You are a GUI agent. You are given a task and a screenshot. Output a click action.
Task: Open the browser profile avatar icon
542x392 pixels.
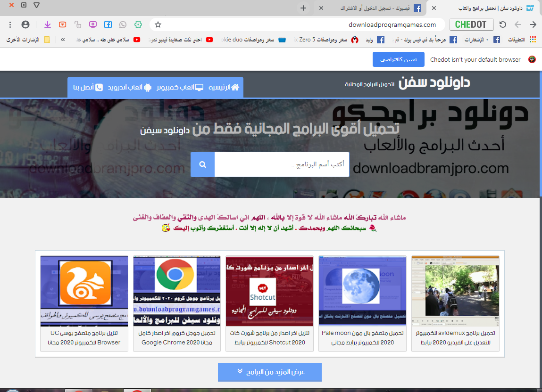(x=25, y=24)
